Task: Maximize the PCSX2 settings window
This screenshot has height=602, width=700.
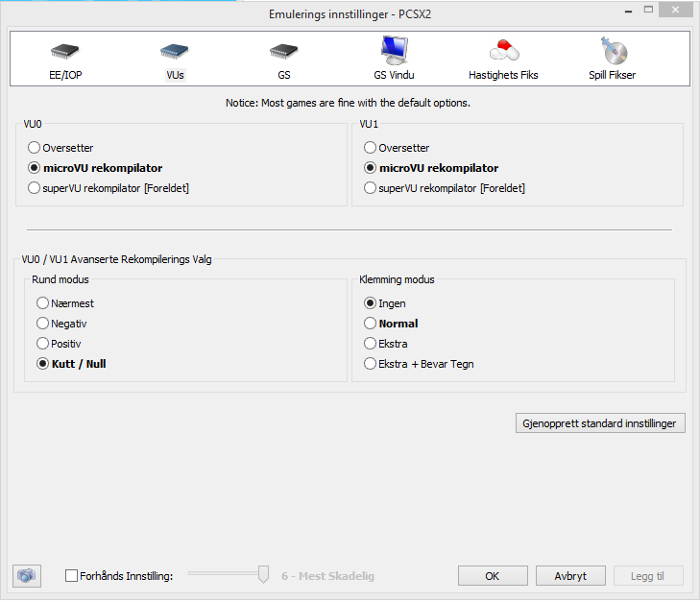Action: click(649, 10)
